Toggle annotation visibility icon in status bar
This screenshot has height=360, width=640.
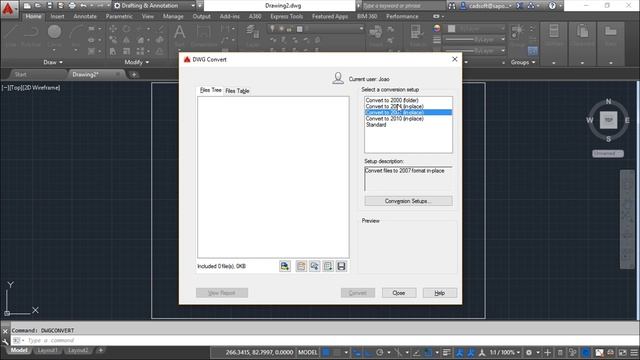click(x=460, y=352)
